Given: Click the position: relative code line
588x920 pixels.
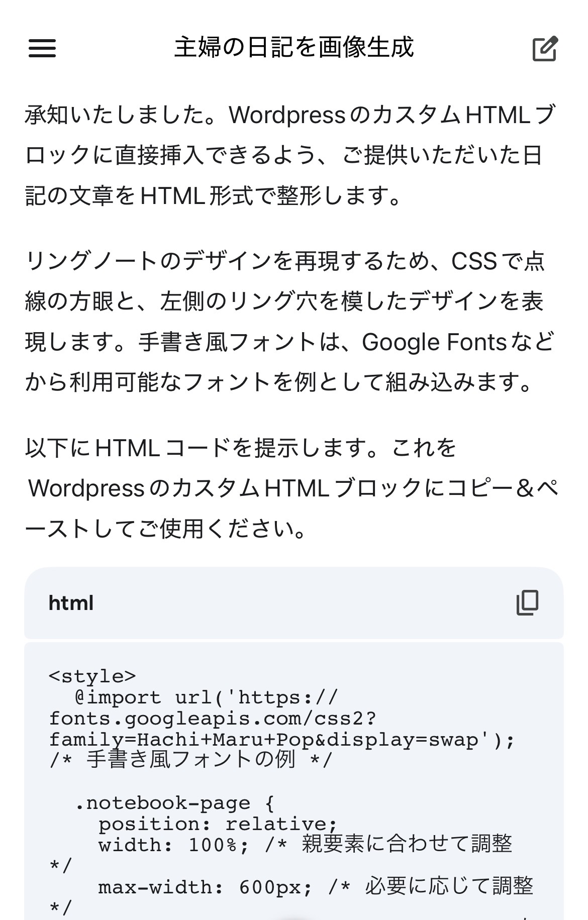Looking at the screenshot, I should (x=217, y=824).
